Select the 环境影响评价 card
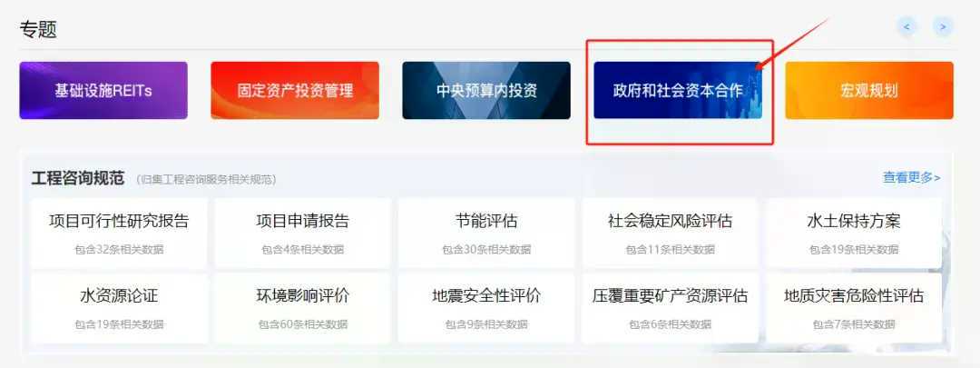This screenshot has height=368, width=980. 302,308
